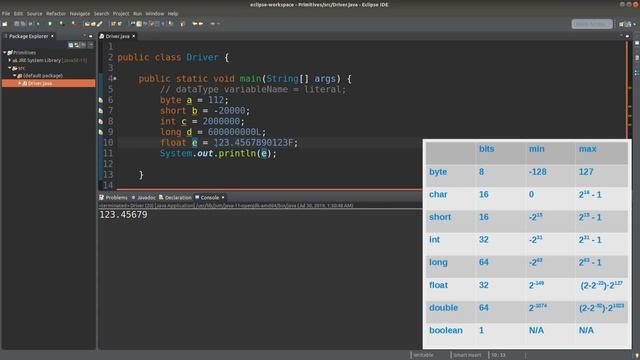Click Writable indicator in status bar
Viewport: 640px width, 360px height.
click(x=424, y=355)
